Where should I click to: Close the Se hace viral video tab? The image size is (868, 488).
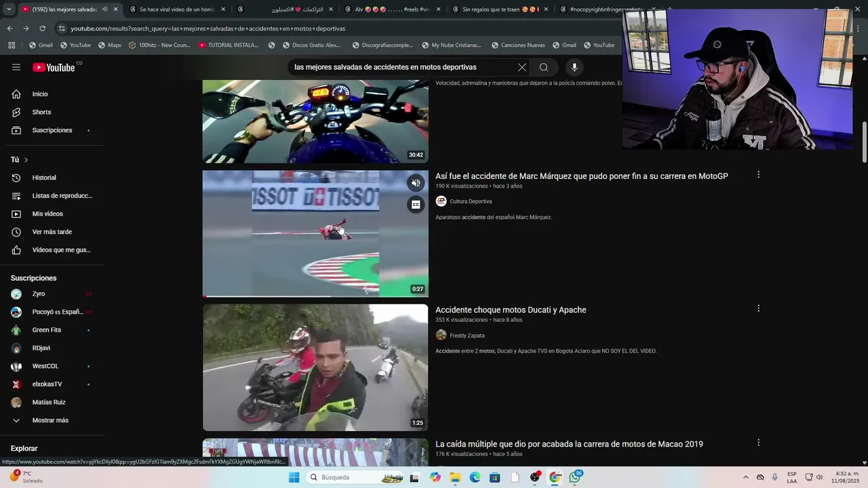223,9
